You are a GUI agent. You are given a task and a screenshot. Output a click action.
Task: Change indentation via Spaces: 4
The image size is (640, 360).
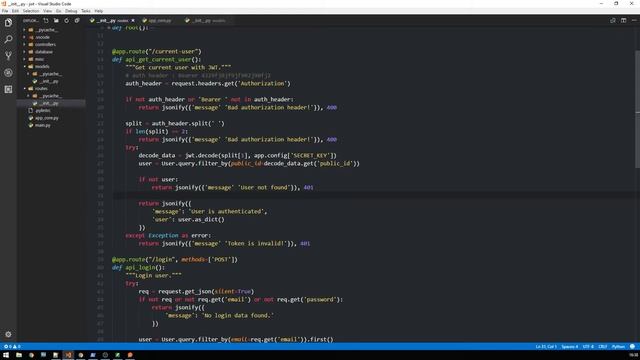pyautogui.click(x=570, y=347)
